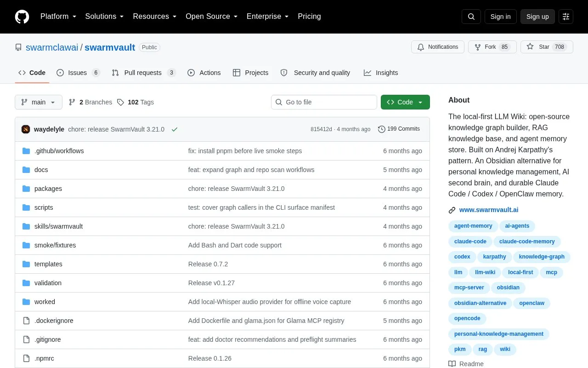Click the Readme book icon
The image size is (588, 368).
(452, 364)
